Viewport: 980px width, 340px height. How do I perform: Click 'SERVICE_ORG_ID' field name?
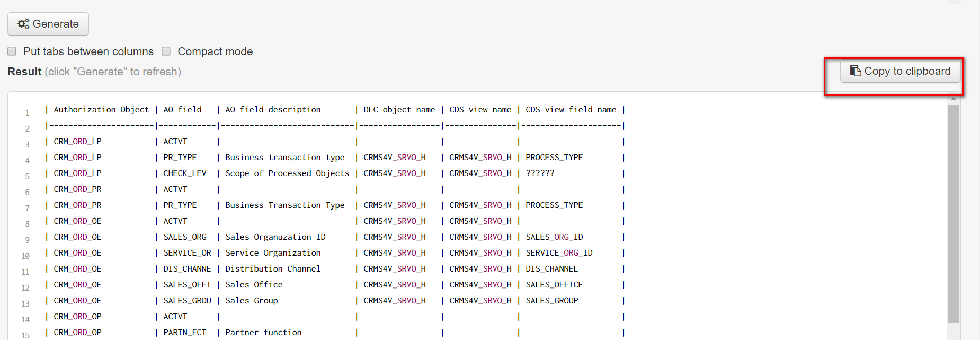559,253
